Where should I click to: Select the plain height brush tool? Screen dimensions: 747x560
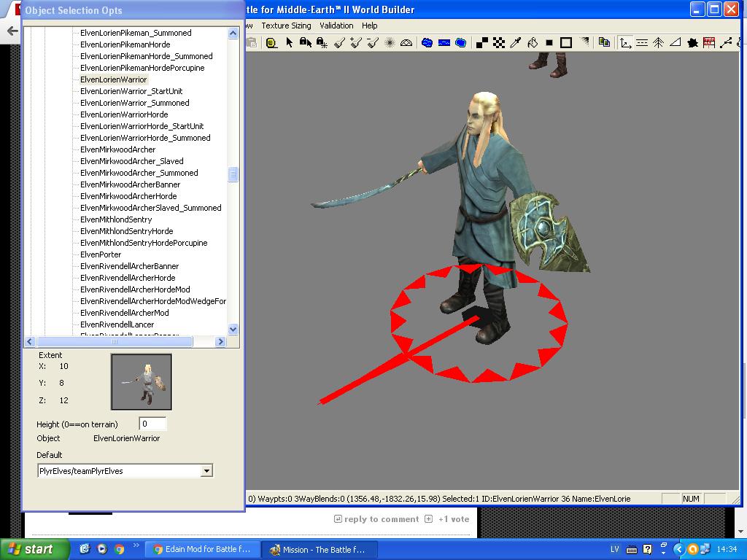click(x=339, y=43)
